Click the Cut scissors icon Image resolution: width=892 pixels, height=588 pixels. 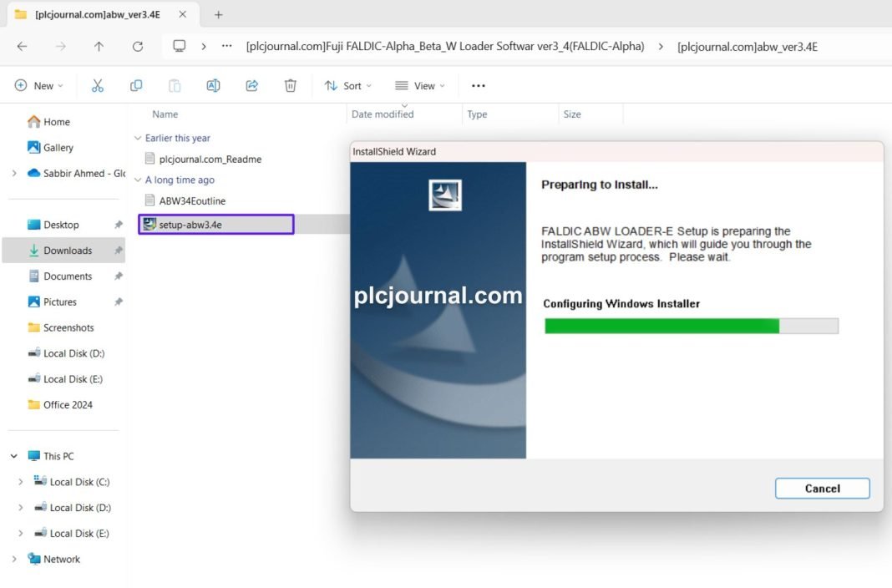(x=97, y=85)
